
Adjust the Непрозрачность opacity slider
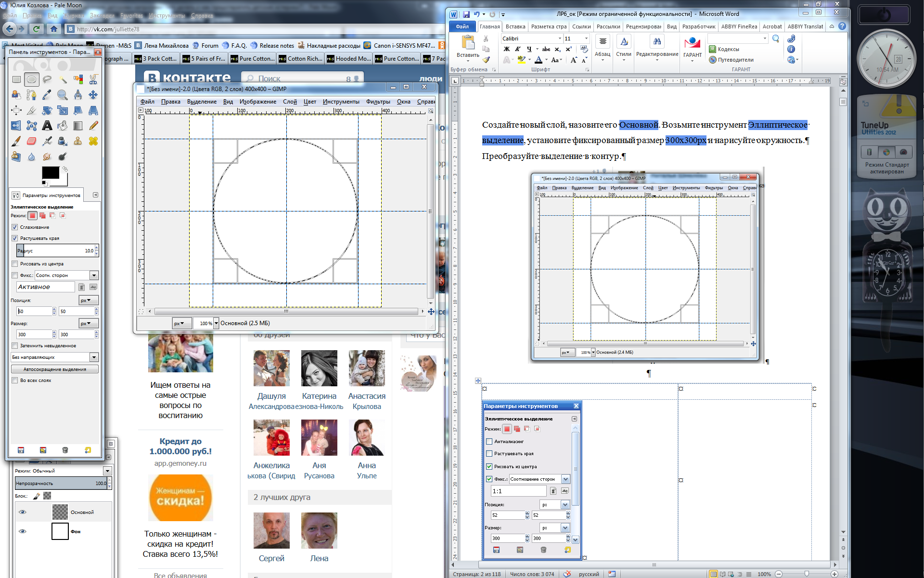(x=61, y=483)
